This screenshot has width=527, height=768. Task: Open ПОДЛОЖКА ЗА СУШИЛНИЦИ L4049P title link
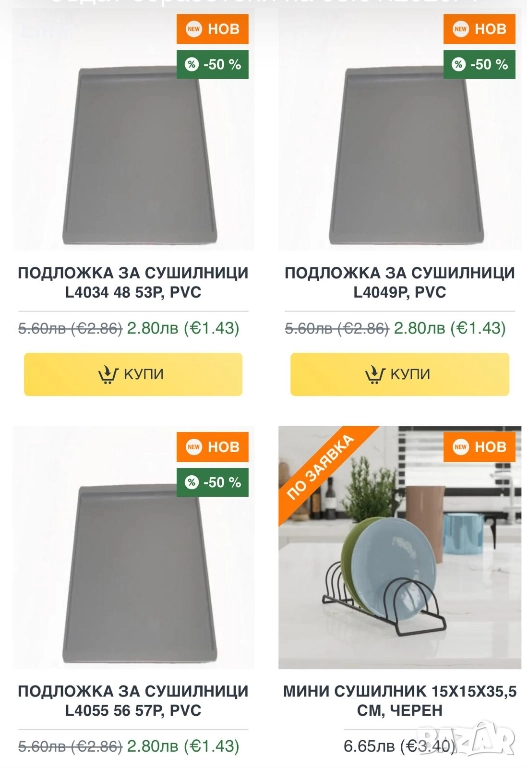pyautogui.click(x=400, y=283)
